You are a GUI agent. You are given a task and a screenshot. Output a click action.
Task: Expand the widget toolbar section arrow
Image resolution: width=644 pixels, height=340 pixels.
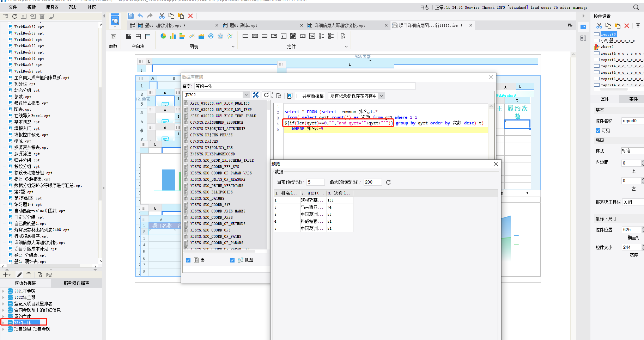[346, 47]
